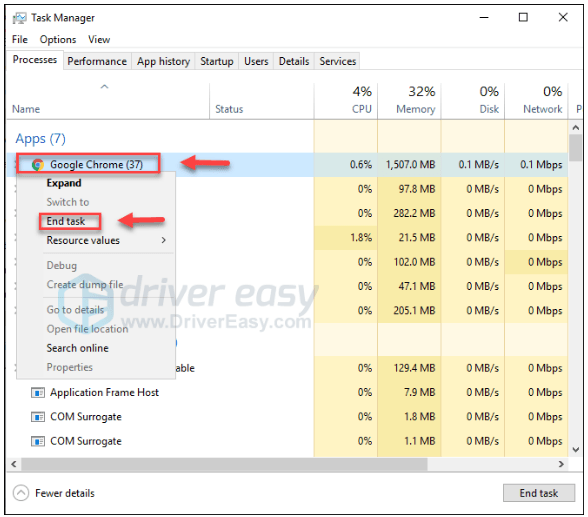Select Search online in context menu

pyautogui.click(x=77, y=348)
